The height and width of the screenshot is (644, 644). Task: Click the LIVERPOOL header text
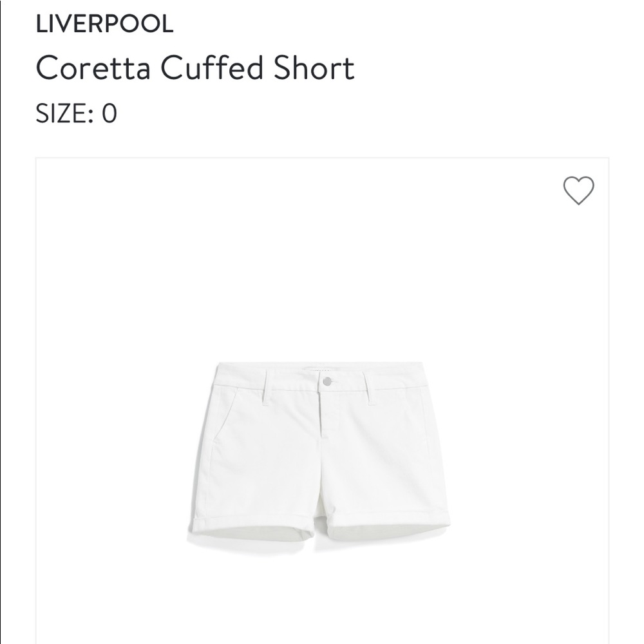103,24
